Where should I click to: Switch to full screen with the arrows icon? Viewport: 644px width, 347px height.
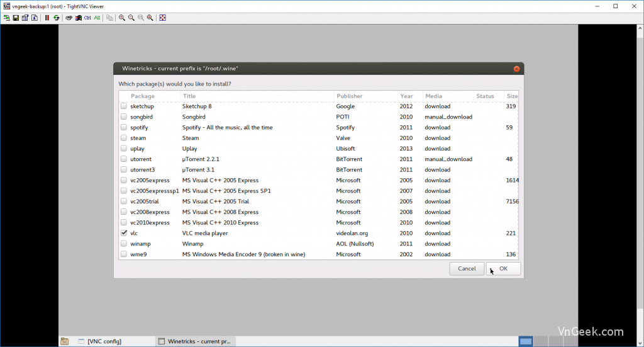pos(163,18)
